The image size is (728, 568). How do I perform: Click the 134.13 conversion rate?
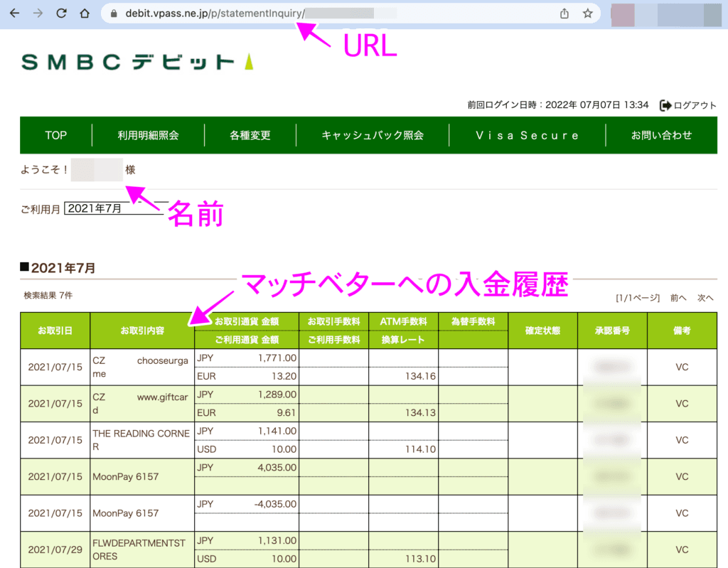[420, 413]
